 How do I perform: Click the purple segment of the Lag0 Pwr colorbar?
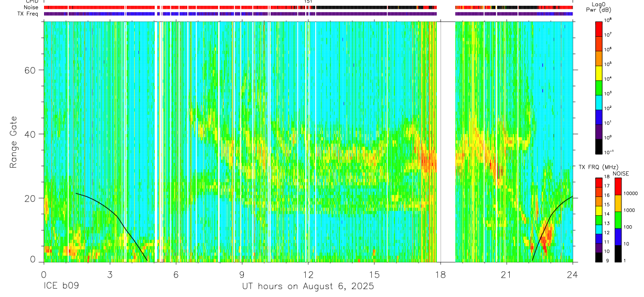point(599,131)
